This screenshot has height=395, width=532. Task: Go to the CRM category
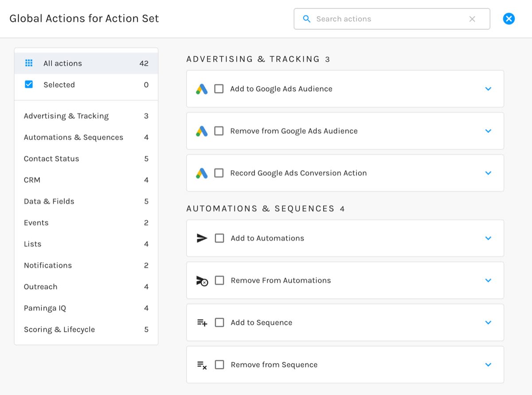coord(86,180)
